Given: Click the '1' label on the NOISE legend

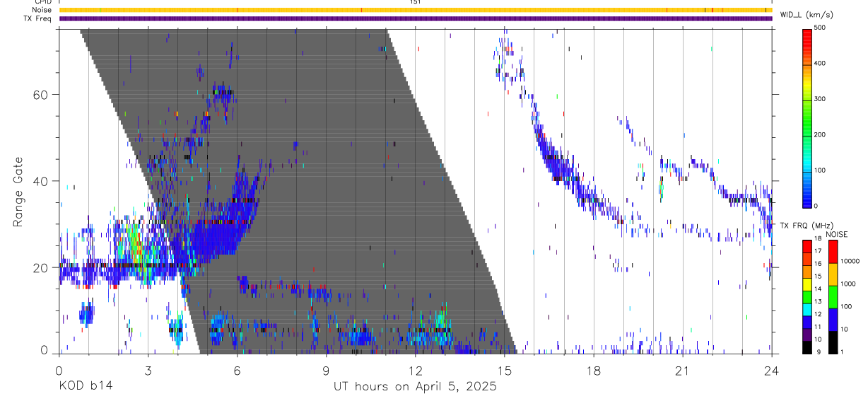Looking at the screenshot, I should 842,351.
